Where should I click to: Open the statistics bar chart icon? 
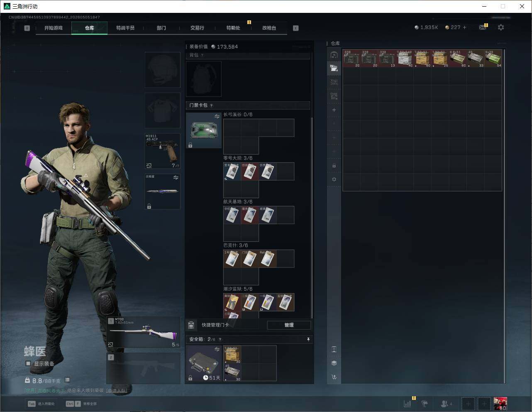(x=408, y=403)
